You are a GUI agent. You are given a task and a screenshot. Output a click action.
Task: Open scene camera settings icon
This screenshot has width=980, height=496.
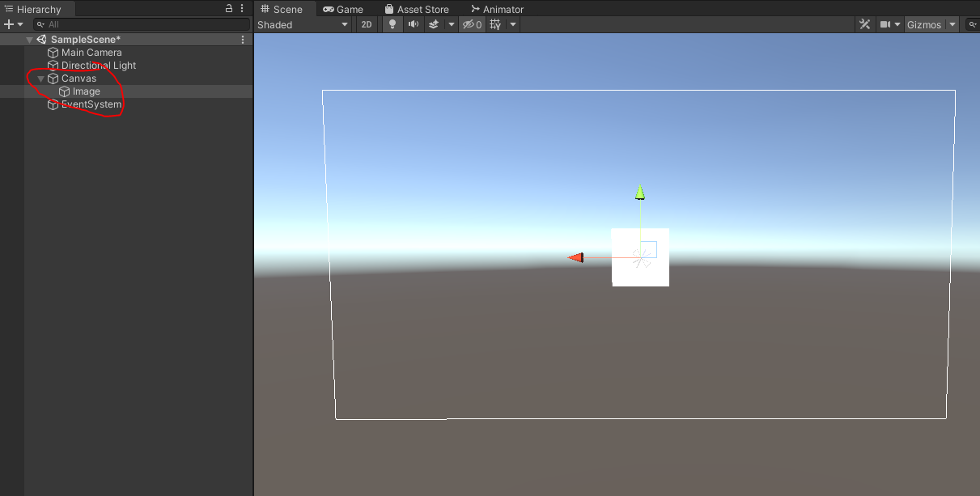tap(885, 25)
